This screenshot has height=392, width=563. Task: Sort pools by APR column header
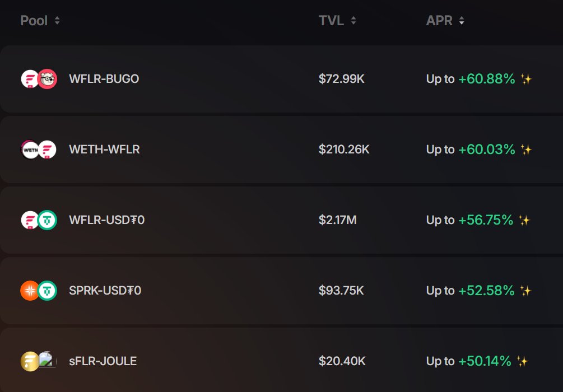(445, 21)
